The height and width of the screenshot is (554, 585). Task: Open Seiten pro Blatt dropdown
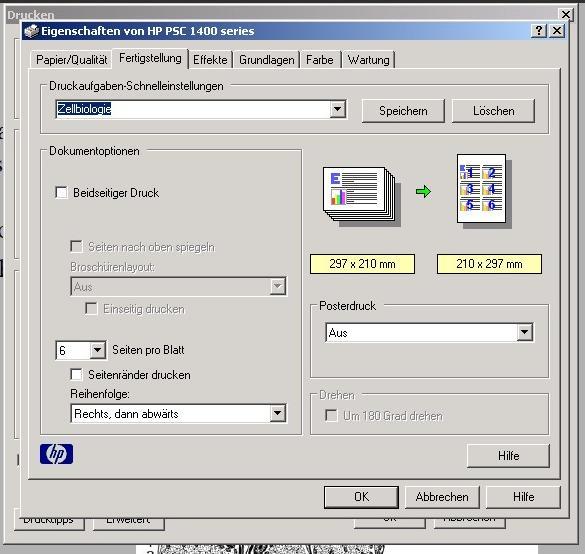[97, 350]
